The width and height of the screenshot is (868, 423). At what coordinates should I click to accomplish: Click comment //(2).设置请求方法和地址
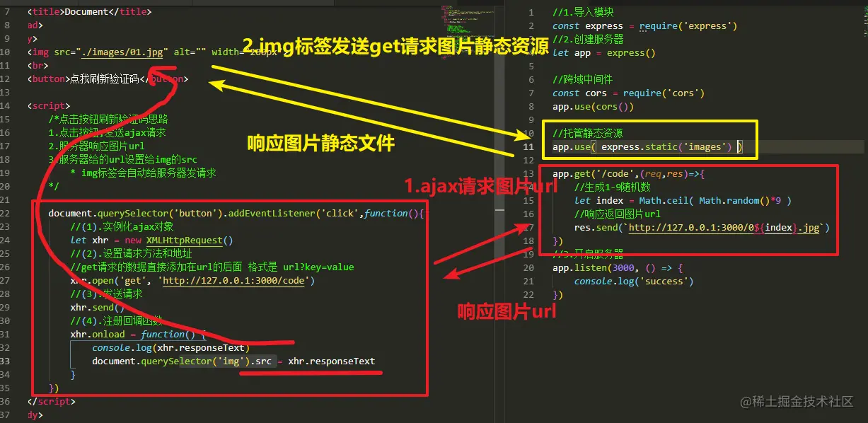click(132, 253)
